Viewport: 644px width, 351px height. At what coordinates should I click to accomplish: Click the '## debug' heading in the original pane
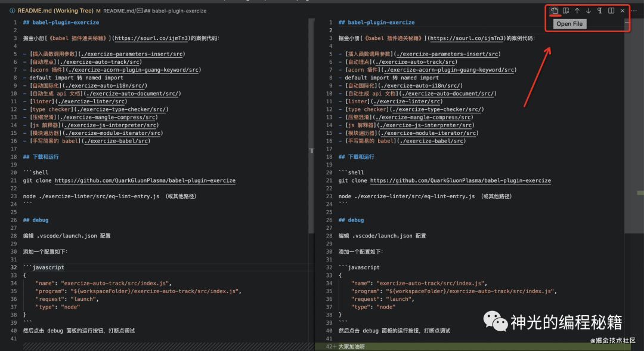tap(36, 220)
